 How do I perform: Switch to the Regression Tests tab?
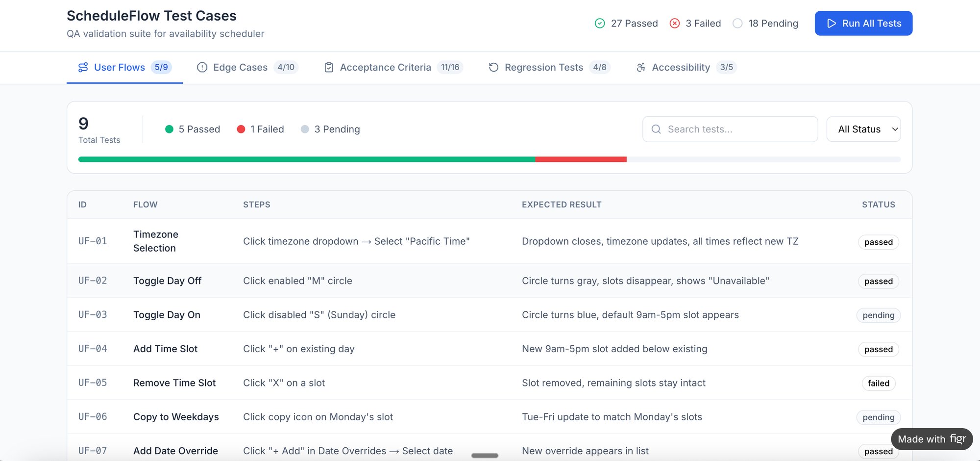(544, 67)
